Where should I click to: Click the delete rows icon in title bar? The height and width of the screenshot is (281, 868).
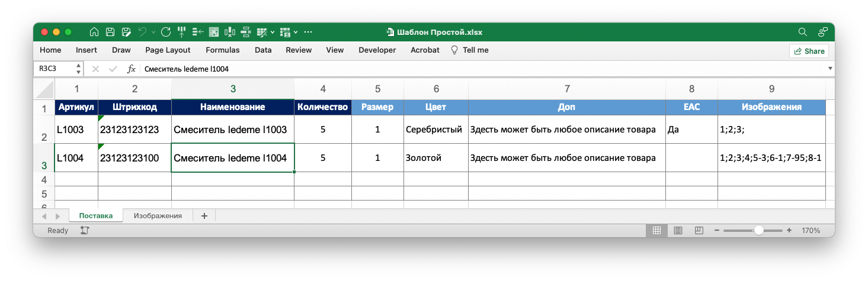point(246,32)
